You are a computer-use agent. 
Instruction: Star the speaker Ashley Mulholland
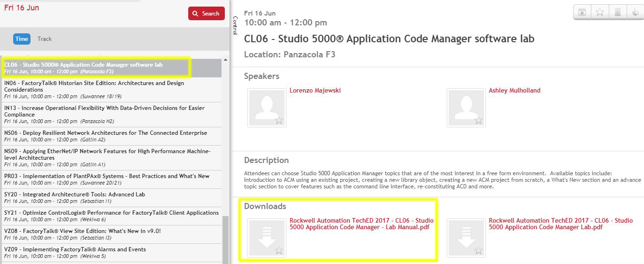click(x=478, y=121)
